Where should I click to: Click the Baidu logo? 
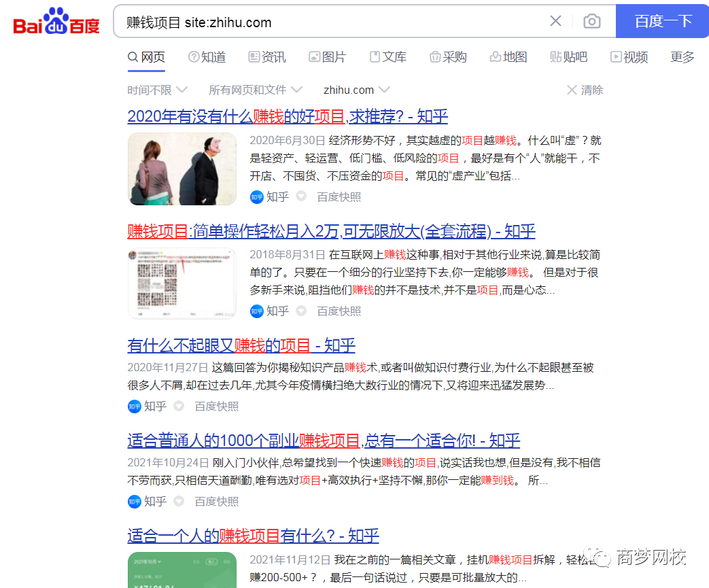click(56, 22)
